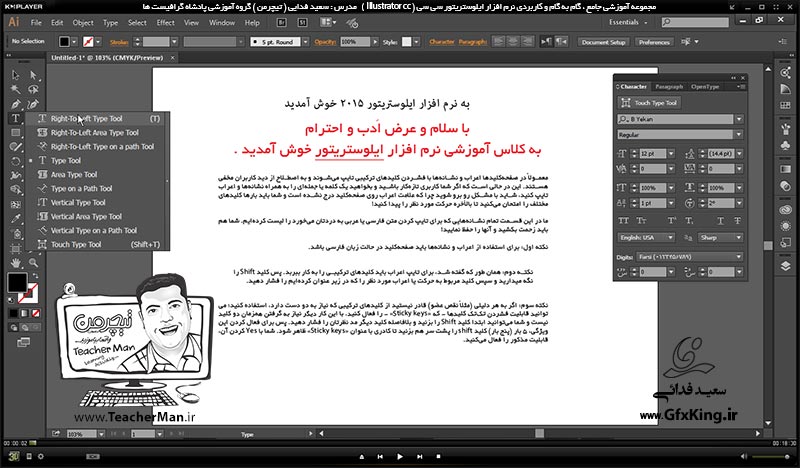Viewport: 800px width, 468px height.
Task: Click the Touch Type Tool button
Action: (649, 103)
